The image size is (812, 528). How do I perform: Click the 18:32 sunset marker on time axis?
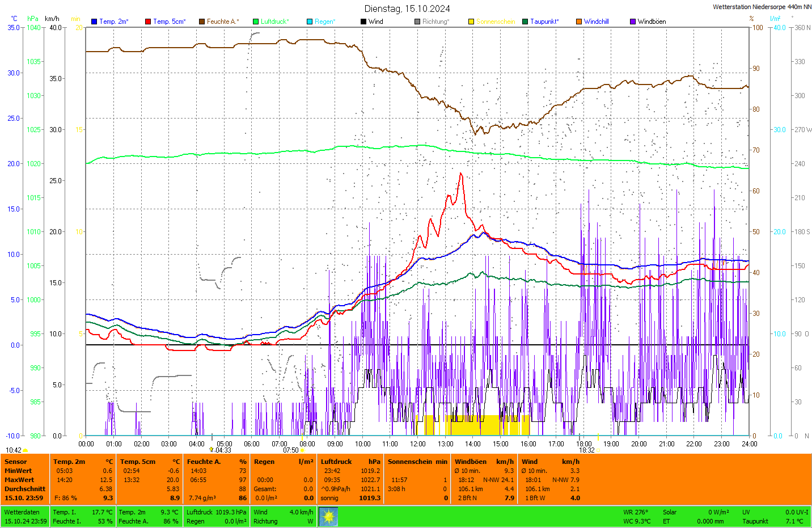(587, 450)
